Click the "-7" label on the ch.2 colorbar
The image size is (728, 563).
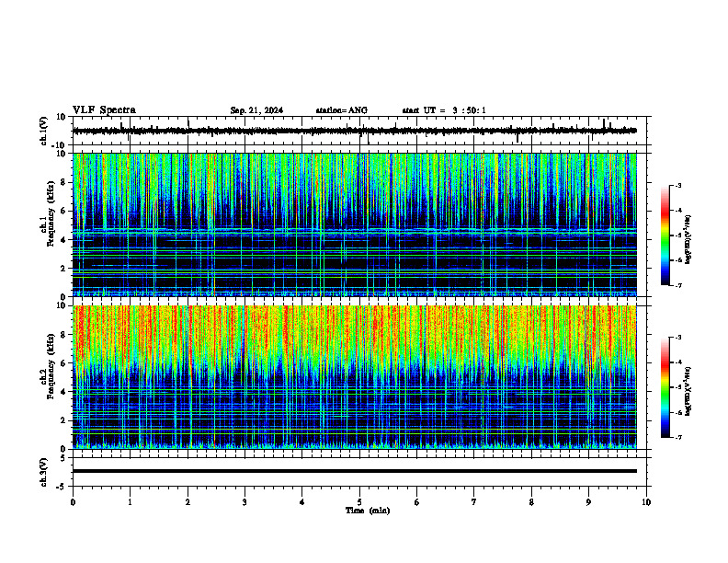pyautogui.click(x=678, y=438)
